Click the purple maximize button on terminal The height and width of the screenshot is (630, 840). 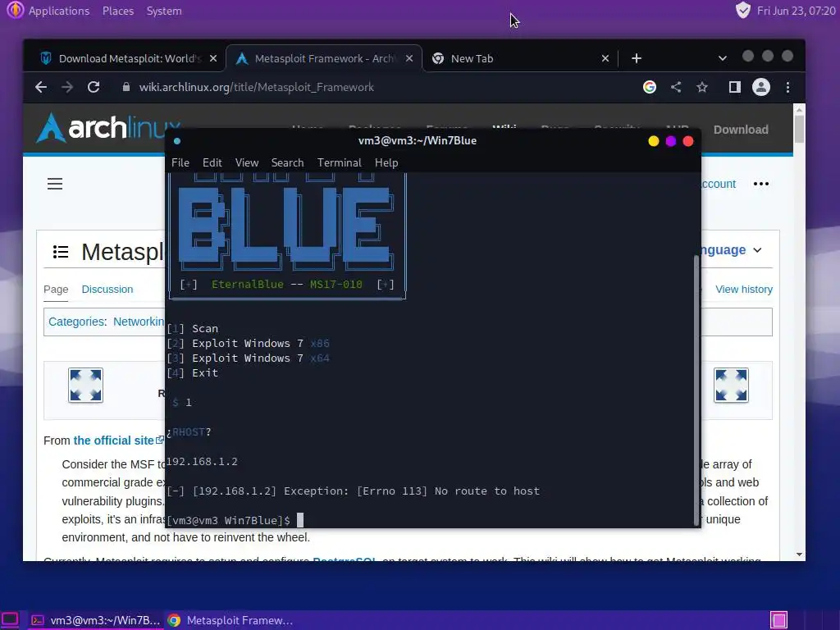tap(671, 141)
